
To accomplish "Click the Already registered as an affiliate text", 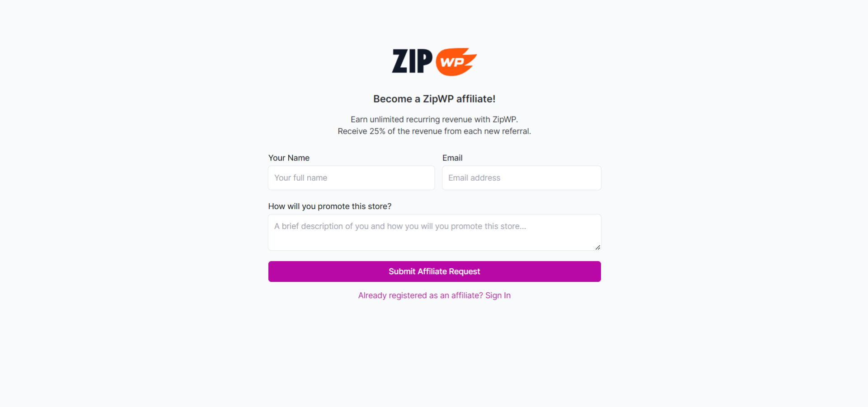I will point(419,295).
